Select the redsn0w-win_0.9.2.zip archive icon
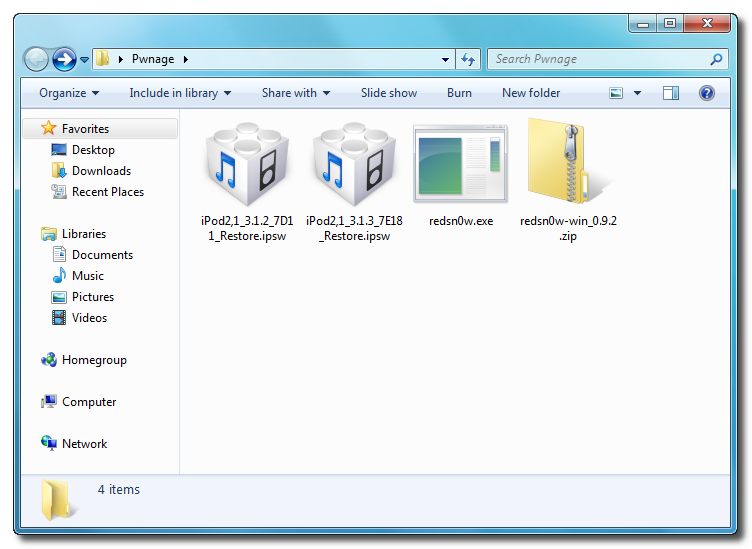The image size is (752, 549). click(x=567, y=162)
